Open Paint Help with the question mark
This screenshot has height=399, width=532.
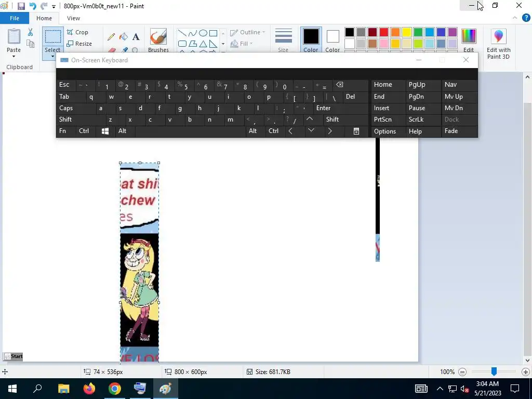click(x=526, y=18)
